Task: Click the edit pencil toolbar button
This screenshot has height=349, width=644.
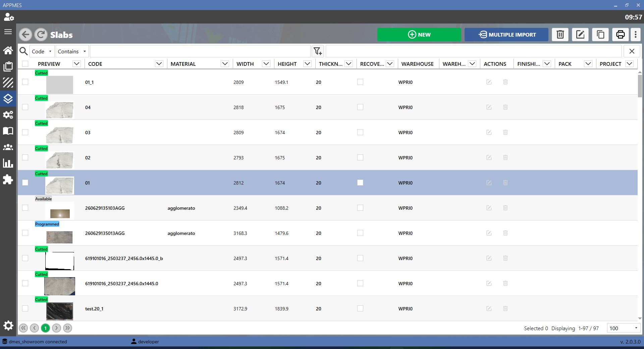Action: coord(580,35)
